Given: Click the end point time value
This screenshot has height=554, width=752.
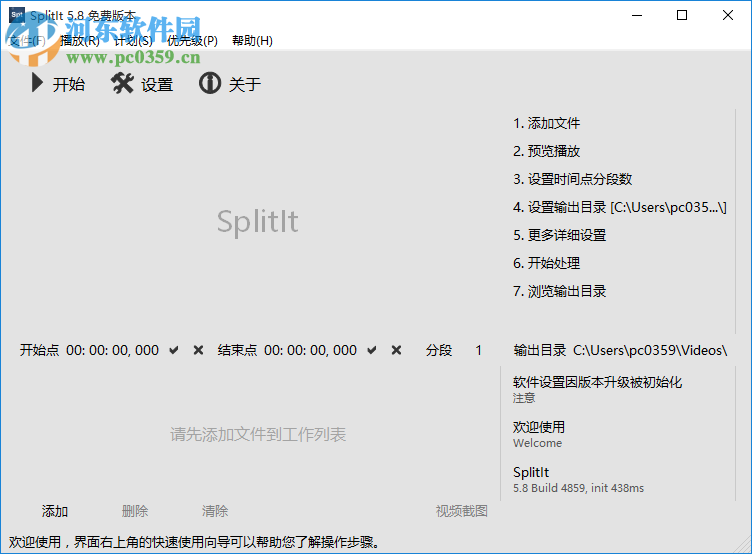Looking at the screenshot, I should click(x=310, y=351).
